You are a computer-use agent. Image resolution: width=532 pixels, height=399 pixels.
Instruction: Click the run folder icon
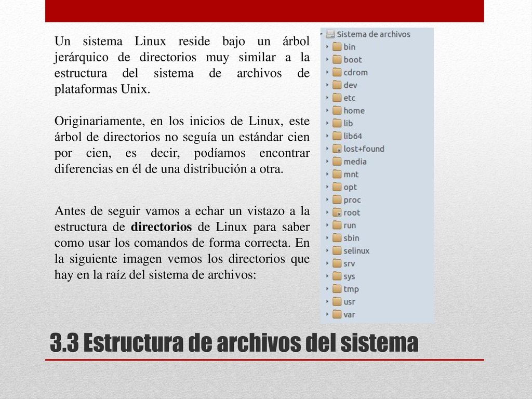point(337,225)
